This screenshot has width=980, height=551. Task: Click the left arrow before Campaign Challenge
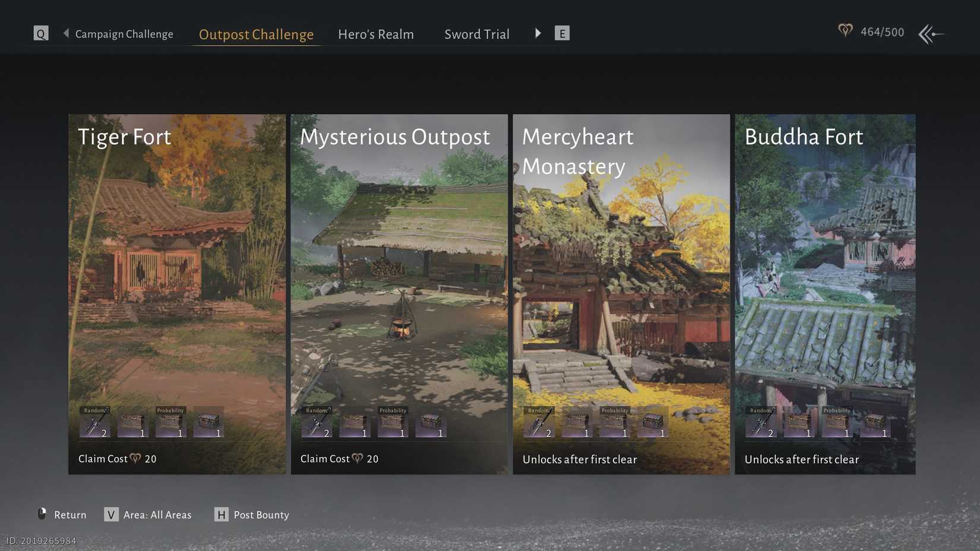click(65, 33)
